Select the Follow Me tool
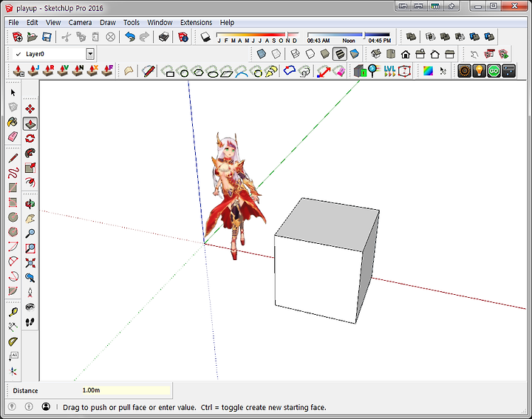This screenshot has width=532, height=419. point(30,154)
